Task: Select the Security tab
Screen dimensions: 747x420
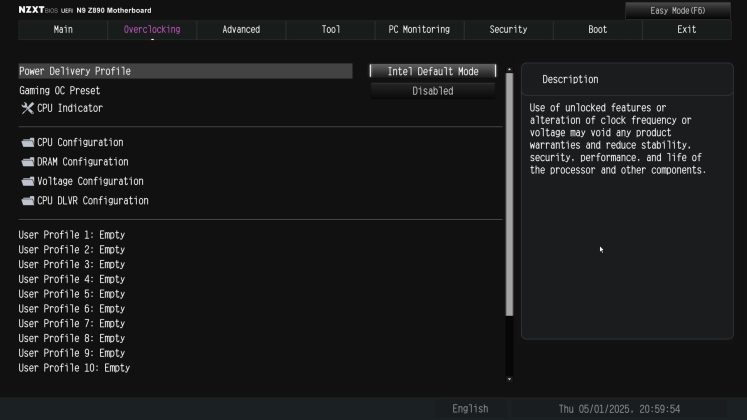Action: tap(508, 30)
